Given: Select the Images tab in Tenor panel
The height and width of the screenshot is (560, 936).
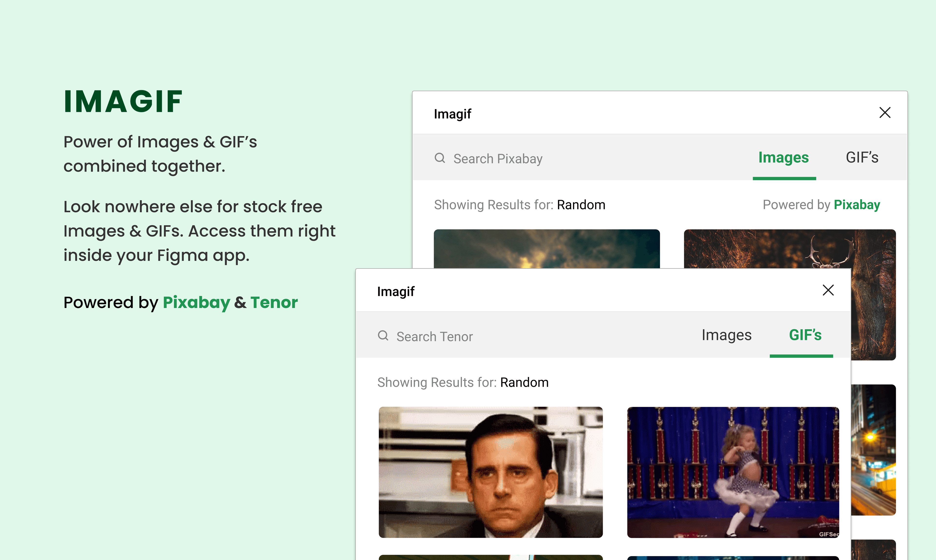Looking at the screenshot, I should coord(727,335).
